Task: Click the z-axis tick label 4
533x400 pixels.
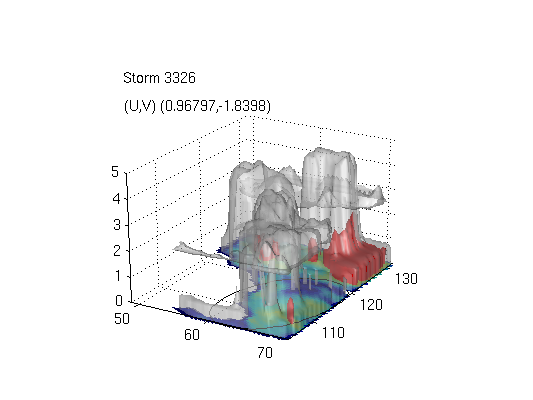Action: [116, 198]
